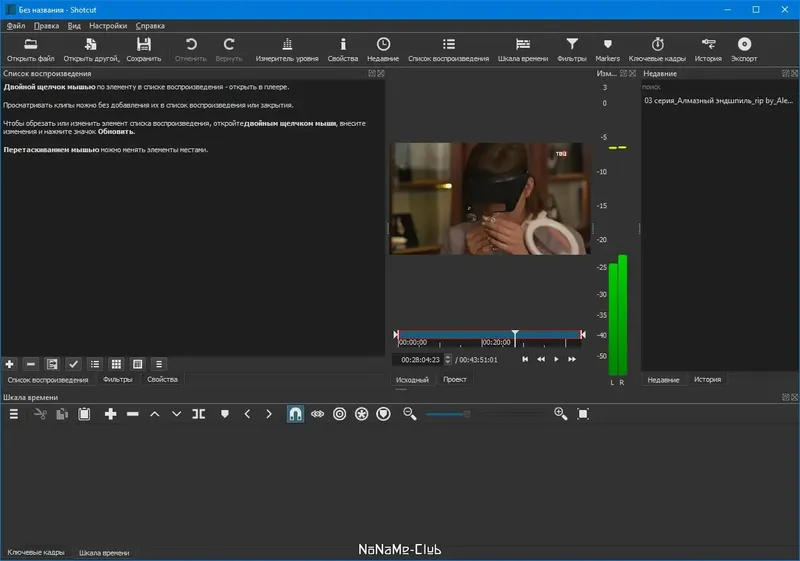800x561 pixels.
Task: Click the timeline zoom slider
Action: click(466, 414)
